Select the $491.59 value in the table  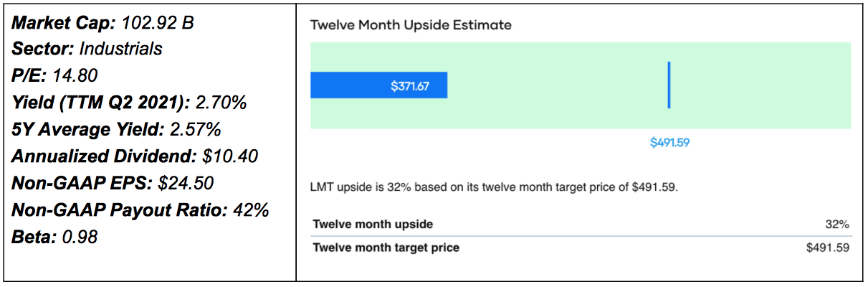pos(828,248)
